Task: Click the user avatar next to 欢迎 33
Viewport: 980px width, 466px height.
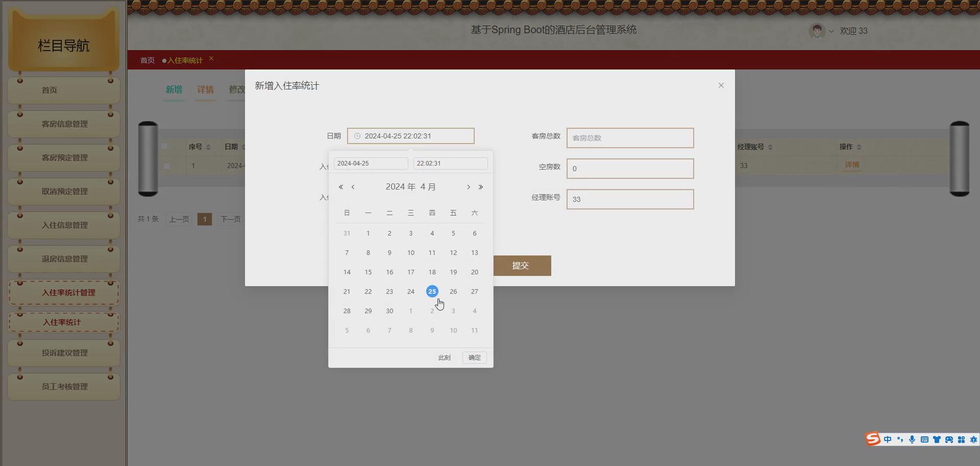Action: [817, 31]
